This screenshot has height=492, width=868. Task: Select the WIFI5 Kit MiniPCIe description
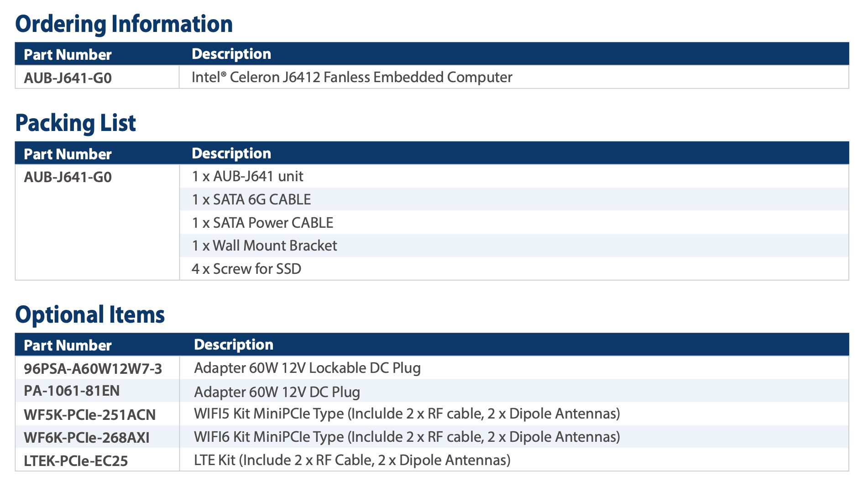(407, 413)
